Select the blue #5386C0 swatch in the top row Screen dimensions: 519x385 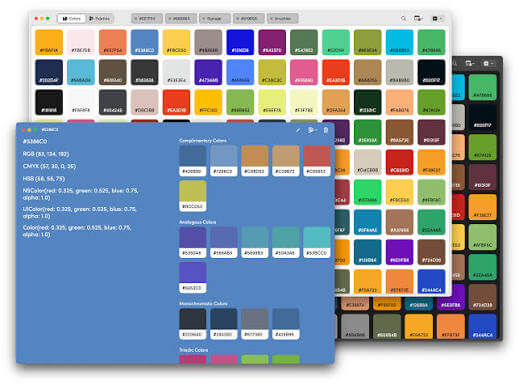tap(144, 42)
